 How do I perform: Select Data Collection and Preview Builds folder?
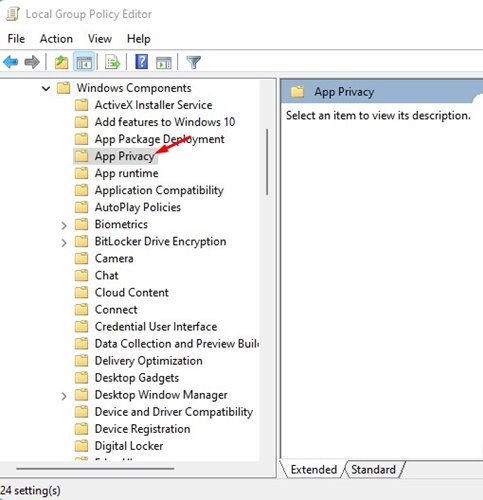(177, 344)
